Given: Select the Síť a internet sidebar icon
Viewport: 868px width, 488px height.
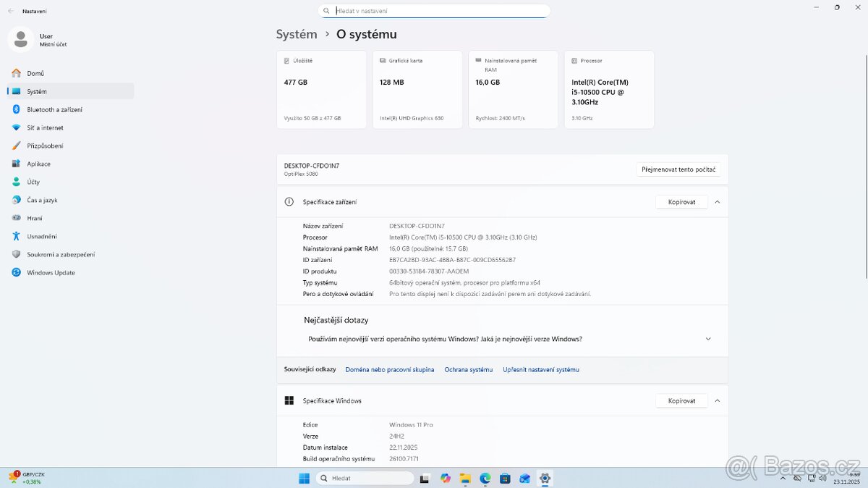Looking at the screenshot, I should coord(14,127).
